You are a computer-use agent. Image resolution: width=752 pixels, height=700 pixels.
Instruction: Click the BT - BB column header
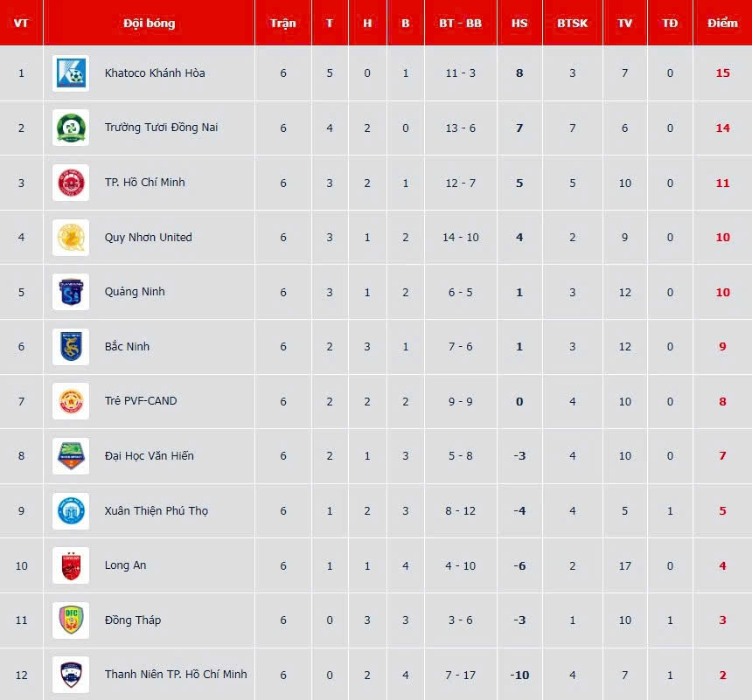click(x=460, y=23)
